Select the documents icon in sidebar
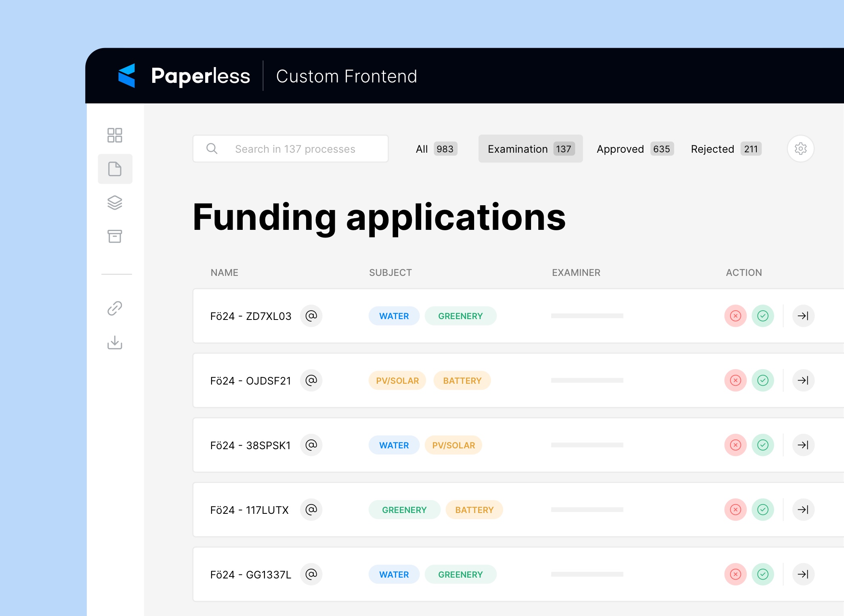The image size is (844, 616). click(x=115, y=169)
